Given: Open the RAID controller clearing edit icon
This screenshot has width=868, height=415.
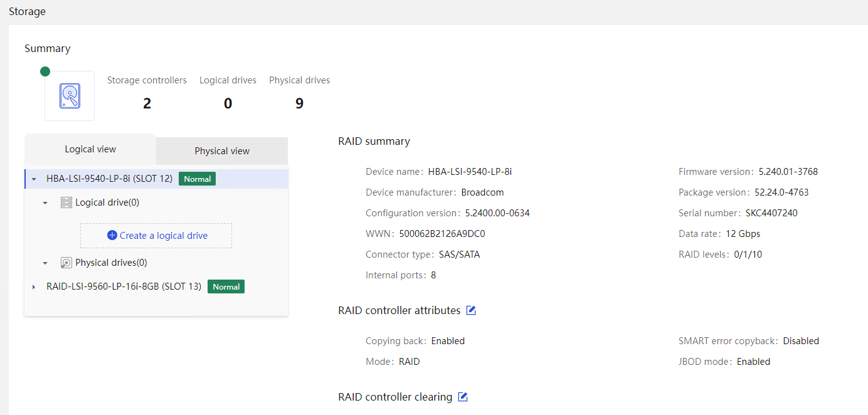Looking at the screenshot, I should (x=463, y=397).
